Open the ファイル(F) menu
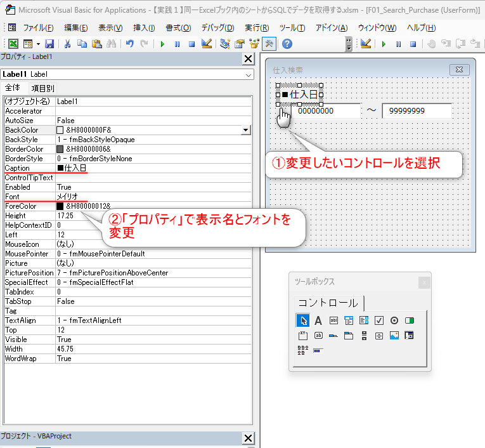 [38, 28]
